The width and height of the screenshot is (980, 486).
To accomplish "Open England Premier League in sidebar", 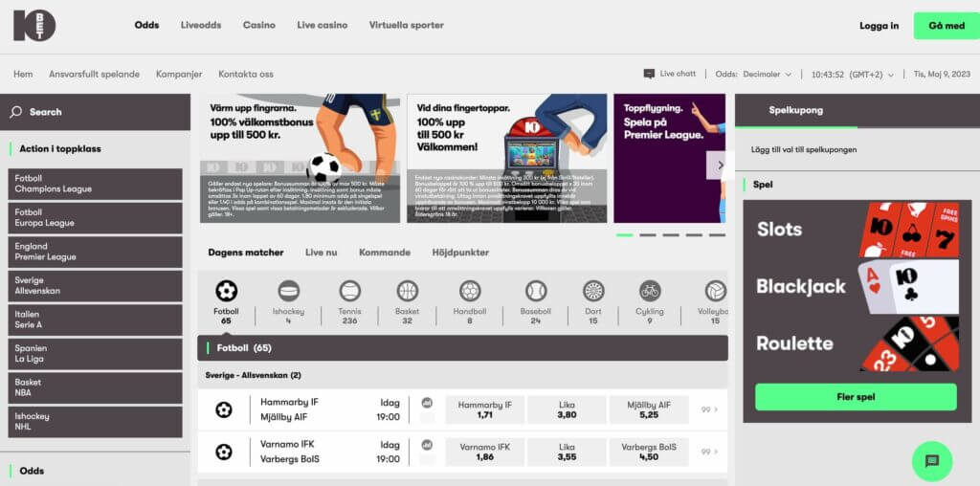I will [x=95, y=252].
